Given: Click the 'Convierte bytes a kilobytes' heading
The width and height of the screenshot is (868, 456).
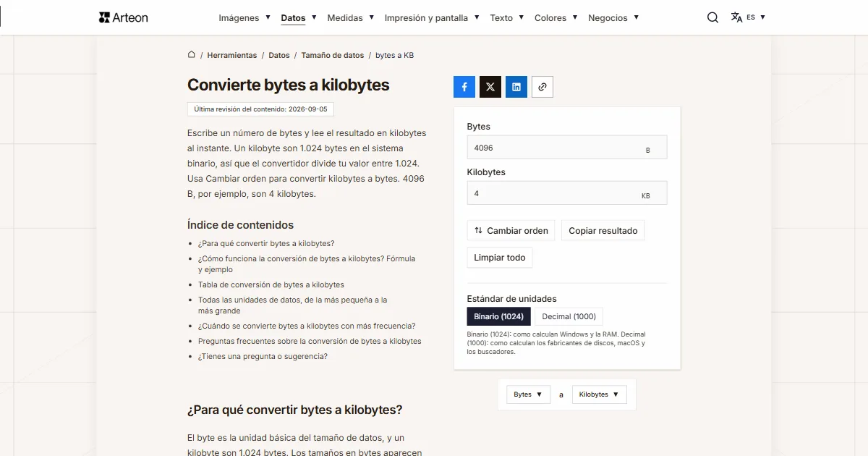Looking at the screenshot, I should click(x=289, y=85).
